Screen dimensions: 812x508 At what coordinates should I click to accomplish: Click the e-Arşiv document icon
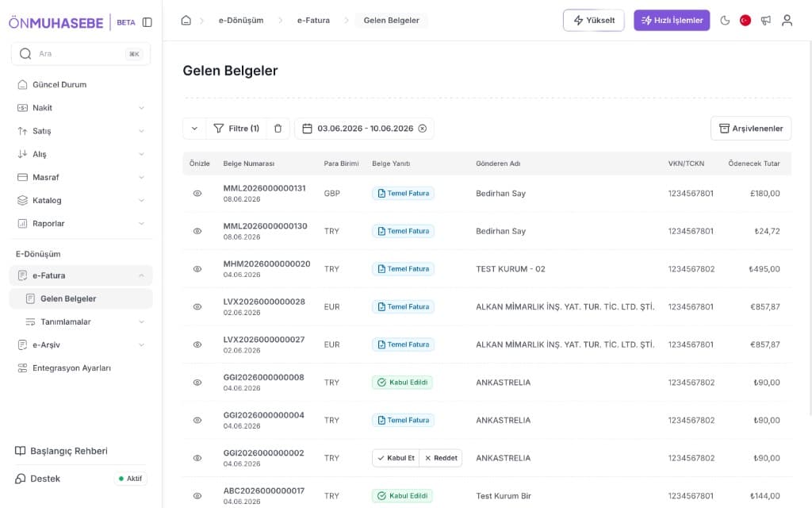point(22,344)
